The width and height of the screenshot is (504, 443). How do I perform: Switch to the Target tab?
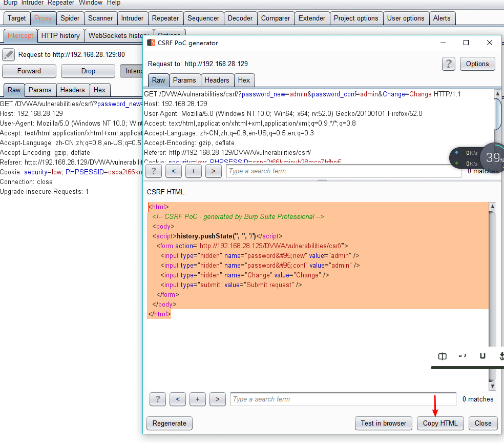click(x=17, y=18)
